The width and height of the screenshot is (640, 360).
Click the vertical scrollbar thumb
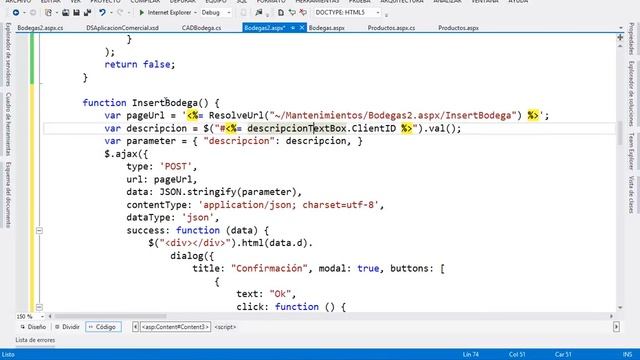620,133
